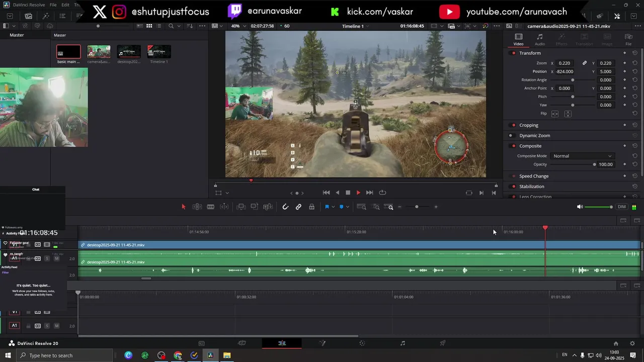644x362 pixels.
Task: Click the Replace Clip toolbar icon
Action: coord(268,207)
